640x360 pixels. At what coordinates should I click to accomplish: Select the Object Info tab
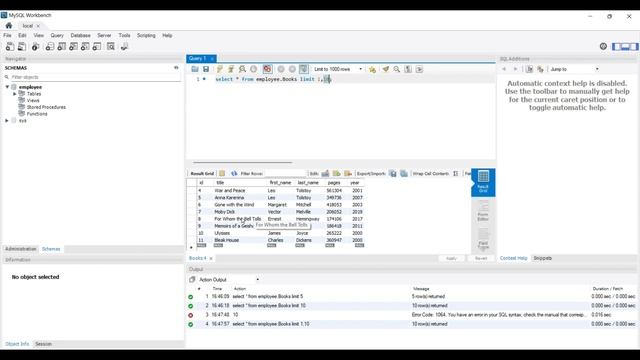[17, 344]
